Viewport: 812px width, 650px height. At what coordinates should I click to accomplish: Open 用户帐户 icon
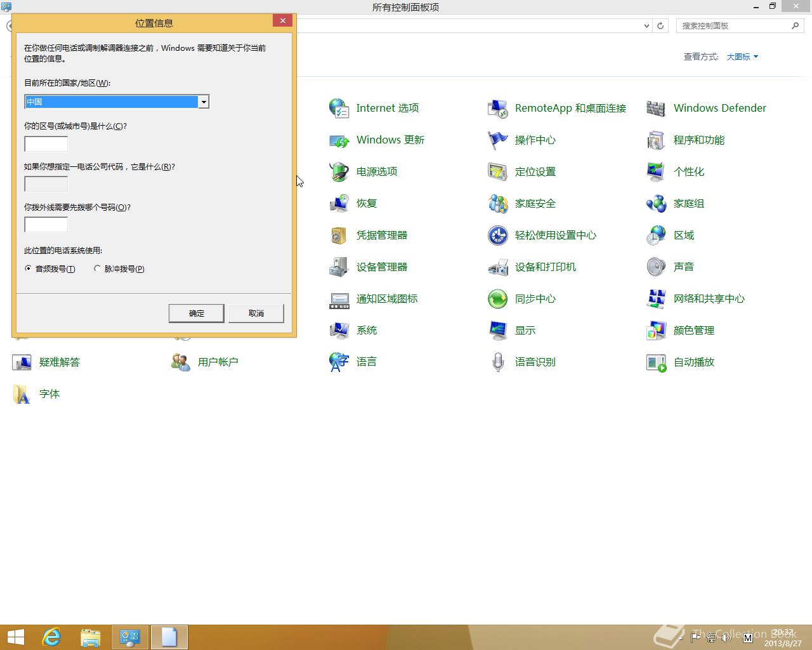tap(181, 362)
